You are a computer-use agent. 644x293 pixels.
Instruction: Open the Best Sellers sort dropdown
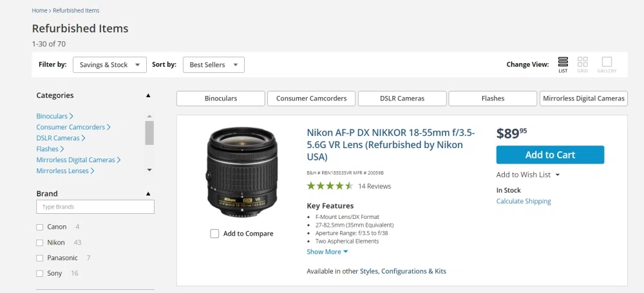(214, 65)
